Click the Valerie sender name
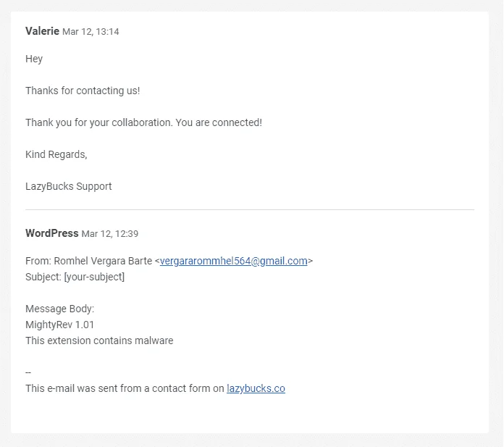 click(x=43, y=31)
